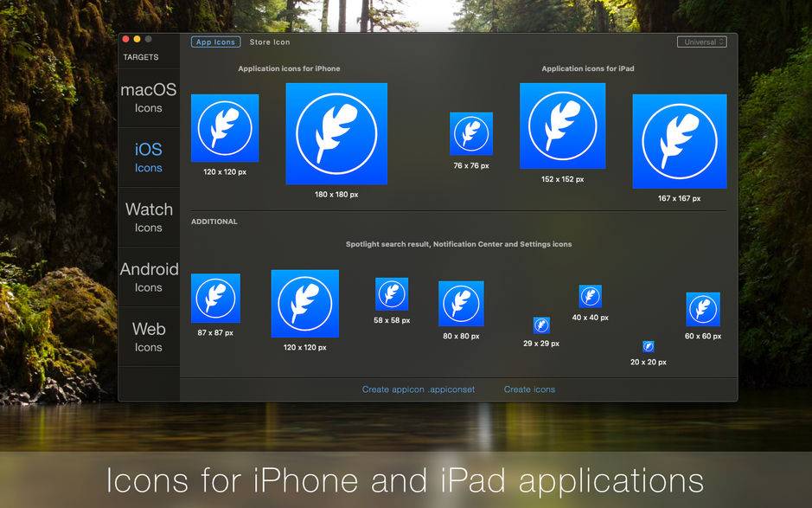Viewport: 812px width, 508px height.
Task: Select the App Icons tab
Action: (215, 42)
